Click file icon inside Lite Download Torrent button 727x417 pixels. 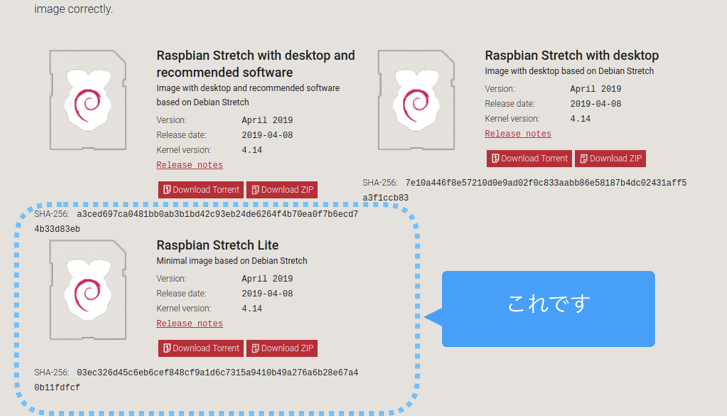click(167, 348)
